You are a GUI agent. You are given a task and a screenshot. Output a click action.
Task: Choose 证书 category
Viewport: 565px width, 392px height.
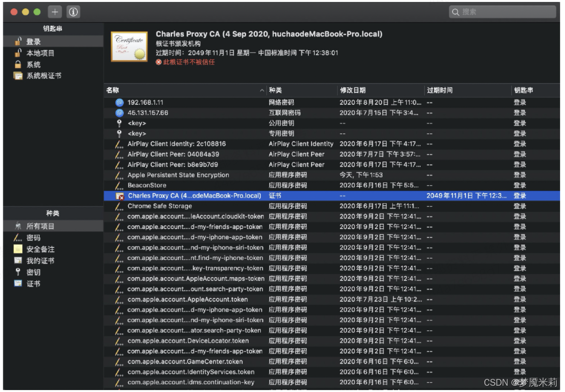coord(53,283)
